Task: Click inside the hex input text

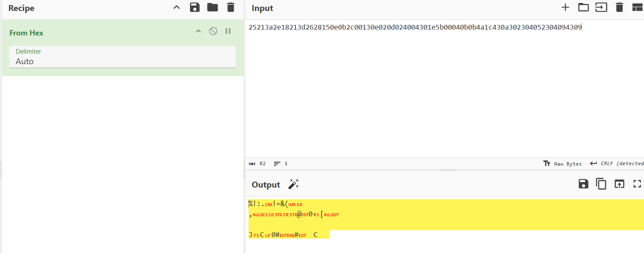Action: coord(415,27)
